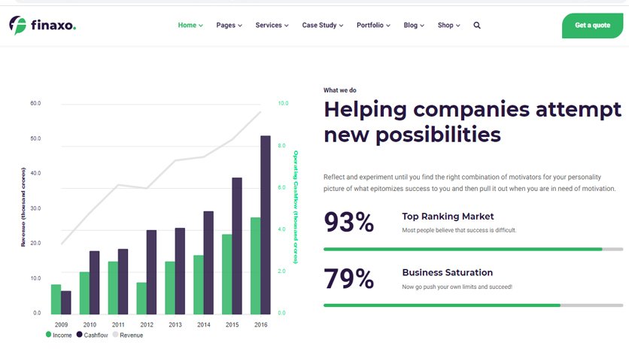Expand the Services dropdown arrow

coord(287,26)
